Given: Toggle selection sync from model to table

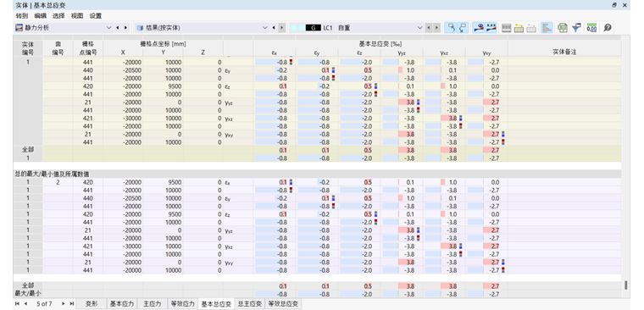Looking at the screenshot, I should pos(463,28).
